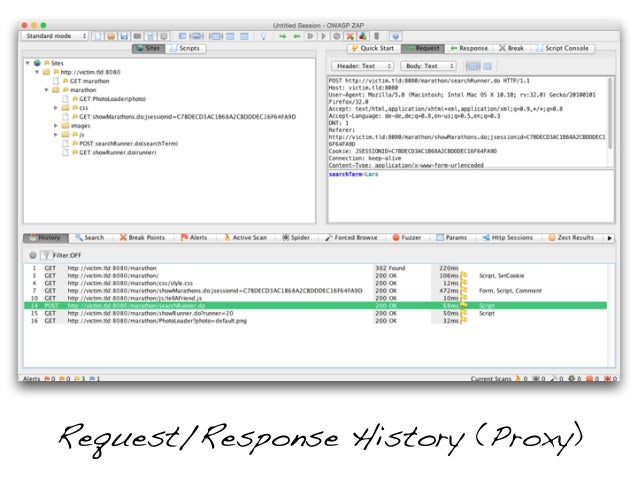Open the Script Console tab
The height and width of the screenshot is (479, 638).
tap(564, 48)
